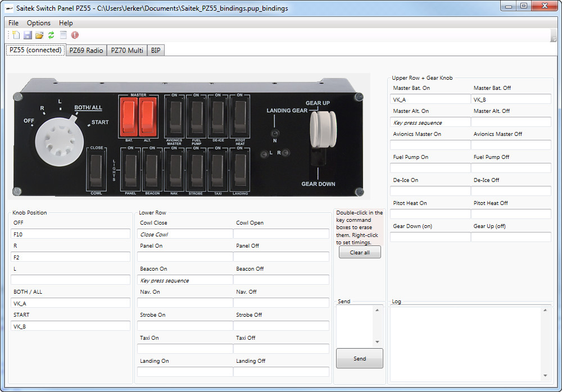Click the Panel Off input field

click(x=281, y=257)
